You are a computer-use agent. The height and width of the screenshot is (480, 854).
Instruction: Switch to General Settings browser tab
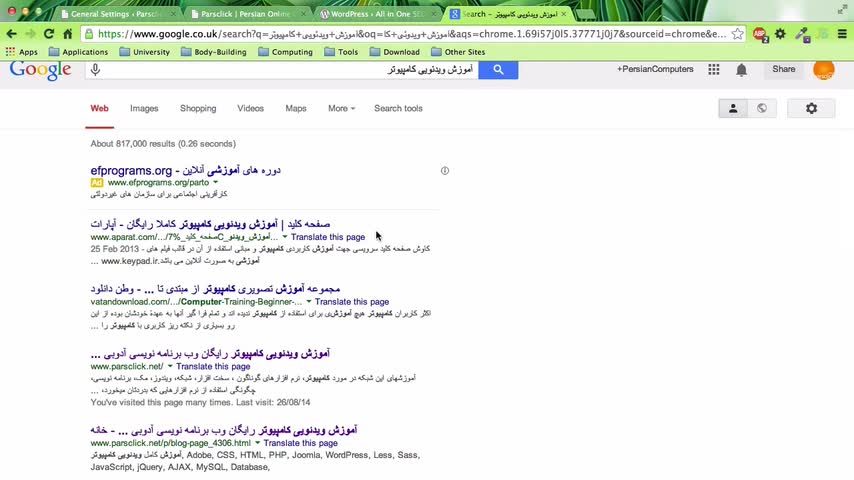coord(117,14)
